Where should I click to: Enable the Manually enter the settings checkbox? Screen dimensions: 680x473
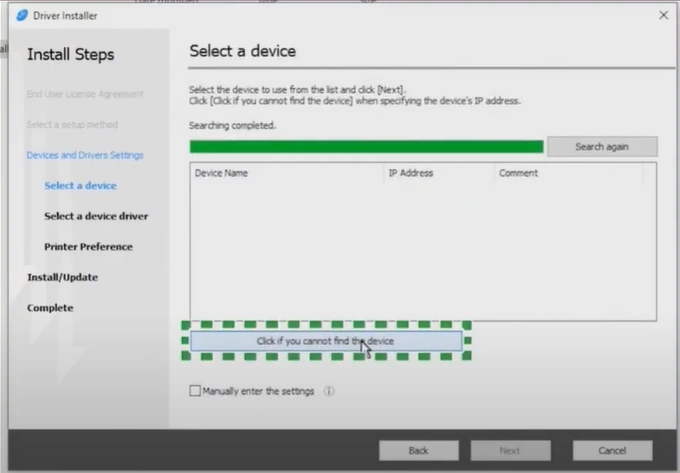pyautogui.click(x=195, y=391)
